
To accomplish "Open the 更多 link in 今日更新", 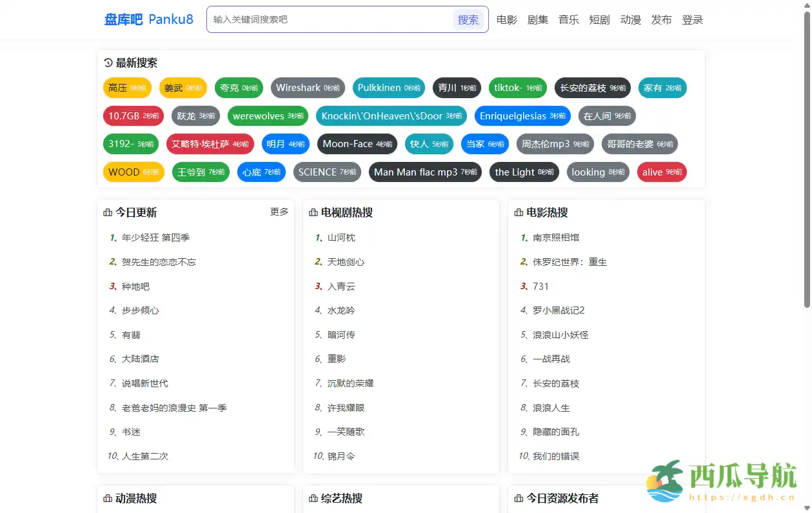I will pos(279,211).
